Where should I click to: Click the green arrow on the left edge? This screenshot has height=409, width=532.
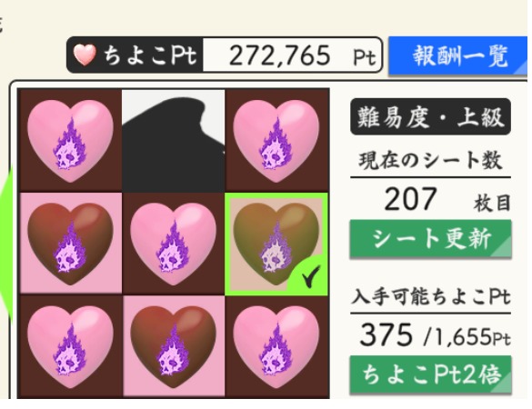(6, 244)
